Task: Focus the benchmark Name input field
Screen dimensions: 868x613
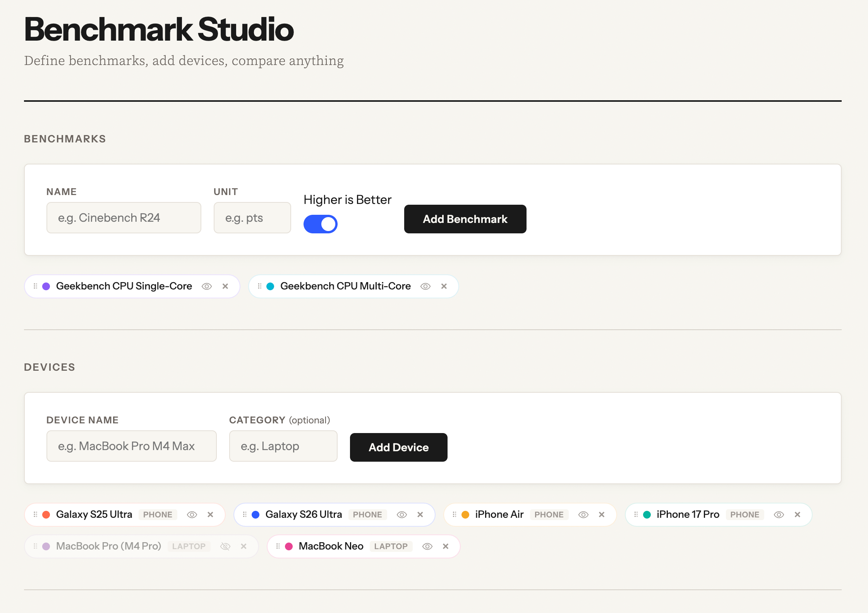Action: click(x=124, y=218)
